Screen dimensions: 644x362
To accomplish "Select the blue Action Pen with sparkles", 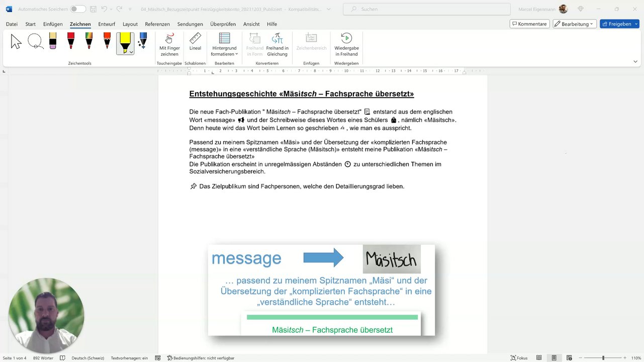I will coord(143,41).
